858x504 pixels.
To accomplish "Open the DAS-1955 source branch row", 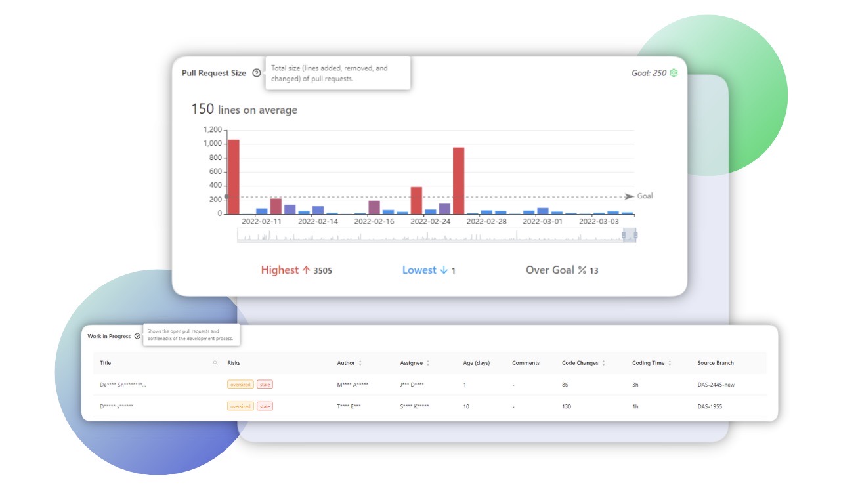I will [710, 406].
